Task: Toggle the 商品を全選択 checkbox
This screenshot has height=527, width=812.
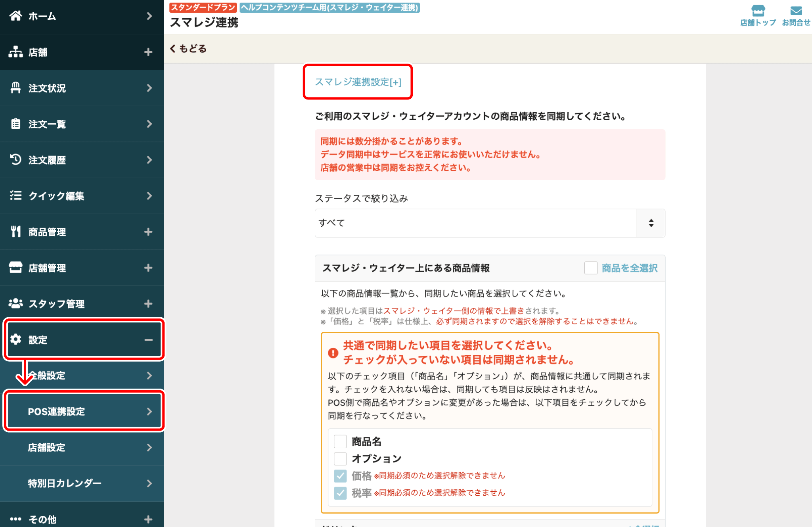Action: [x=591, y=268]
